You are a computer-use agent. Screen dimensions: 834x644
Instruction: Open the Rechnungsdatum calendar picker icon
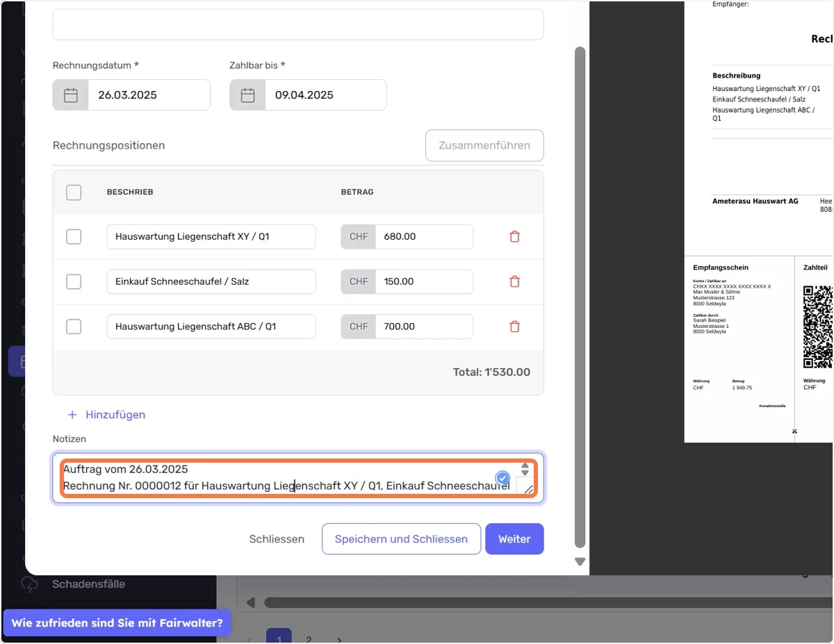click(x=71, y=95)
